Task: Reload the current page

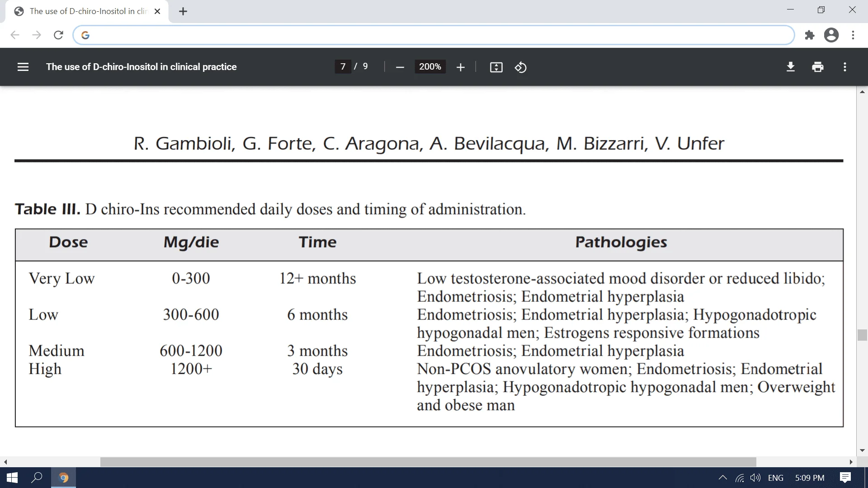Action: coord(58,35)
